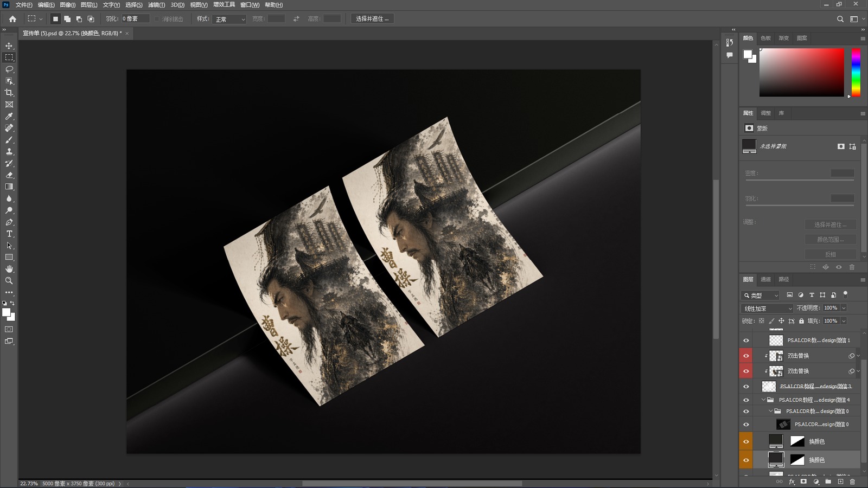Click inside the color picker field
This screenshot has height=488, width=868.
click(x=801, y=72)
